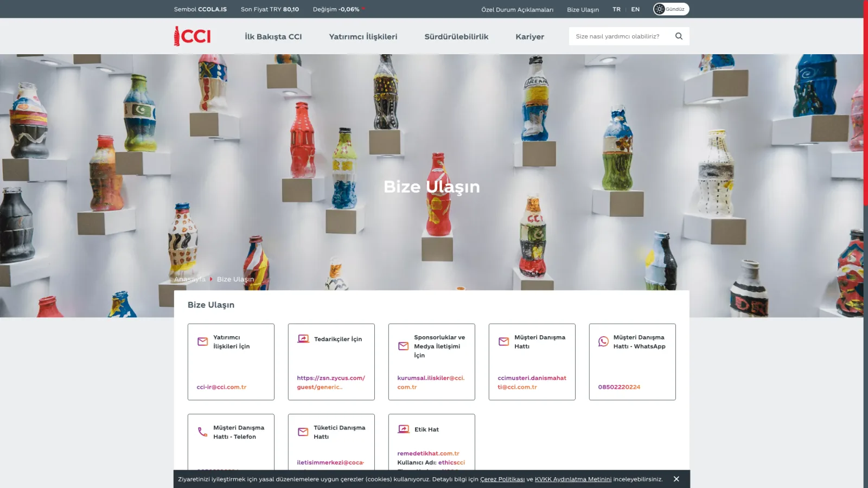
Task: Click the 'Tüketici Danışma Hattı' card title
Action: coord(339,432)
